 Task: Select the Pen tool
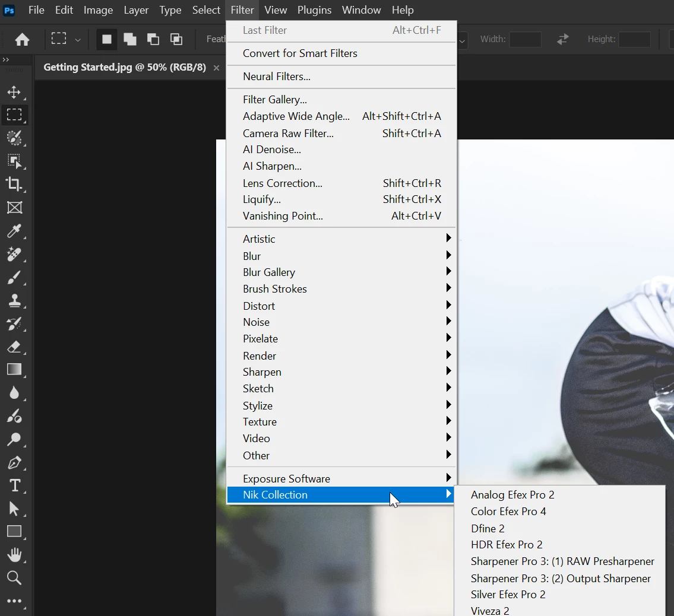coord(14,463)
